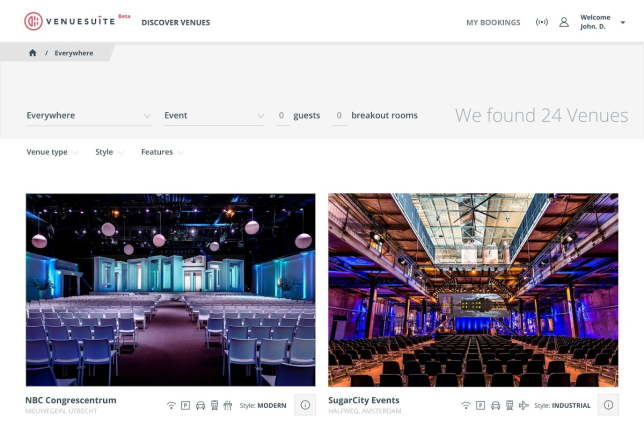Open the Event type dropdown
This screenshot has height=440, width=644.
(214, 116)
